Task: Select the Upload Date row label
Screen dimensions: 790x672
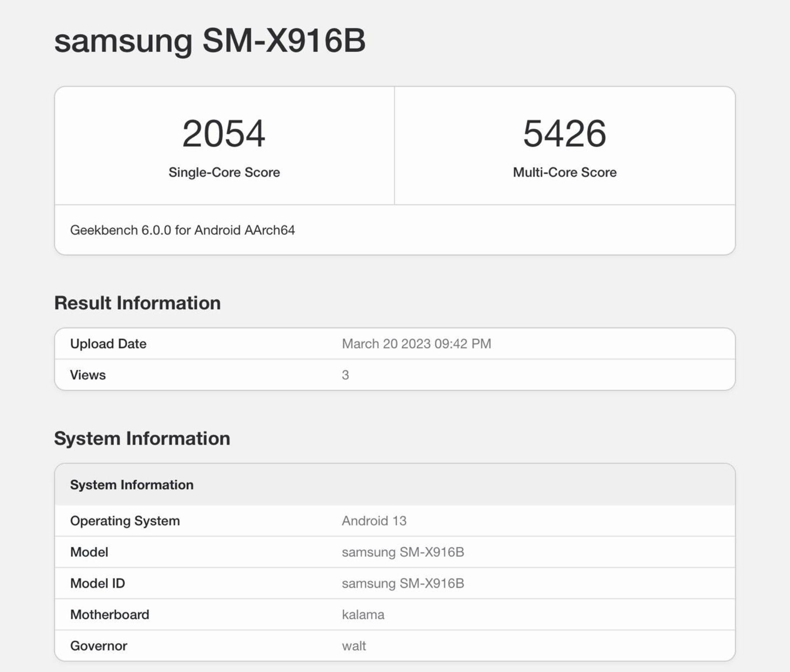Action: coord(108,344)
